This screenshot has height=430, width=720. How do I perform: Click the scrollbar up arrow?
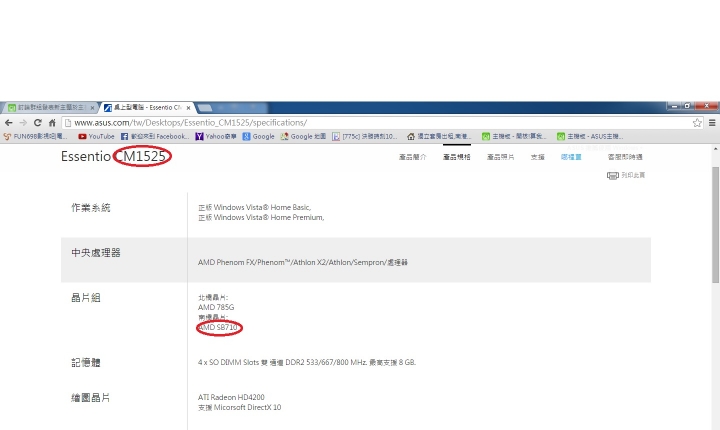tap(715, 149)
